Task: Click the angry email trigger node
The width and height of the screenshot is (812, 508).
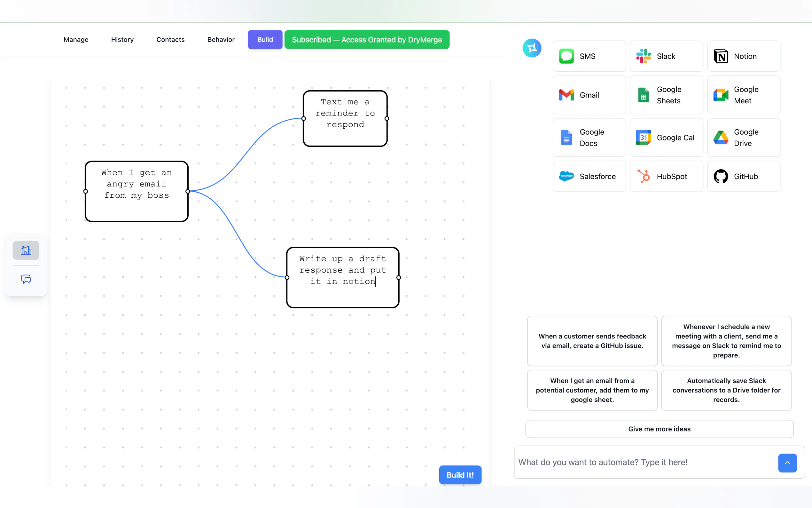Action: point(136,192)
